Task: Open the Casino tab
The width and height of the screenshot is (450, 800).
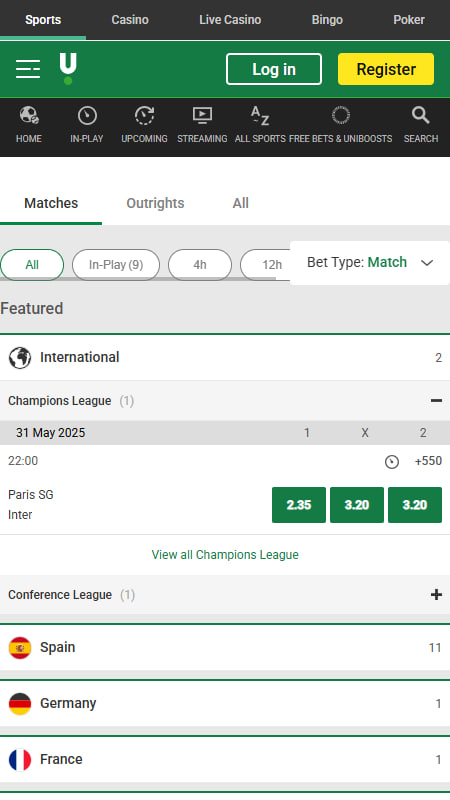Action: (130, 20)
